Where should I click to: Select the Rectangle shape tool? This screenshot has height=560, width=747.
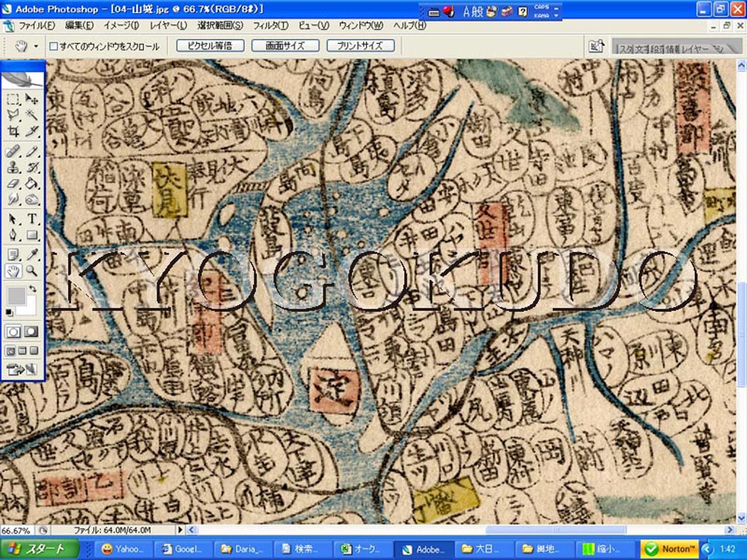click(31, 235)
